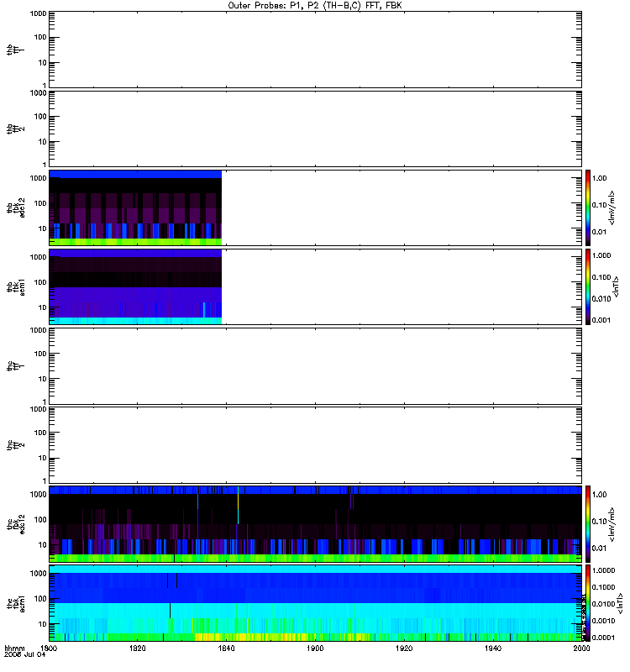This screenshot has height=672, width=630.
Task: Click the 1800 time tick label
Action: tap(49, 648)
